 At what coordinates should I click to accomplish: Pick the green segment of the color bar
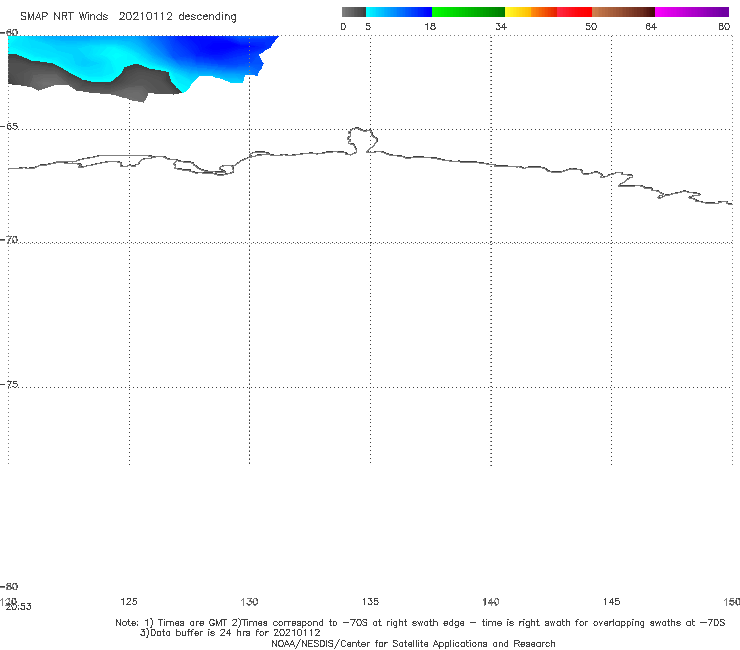[x=468, y=12]
